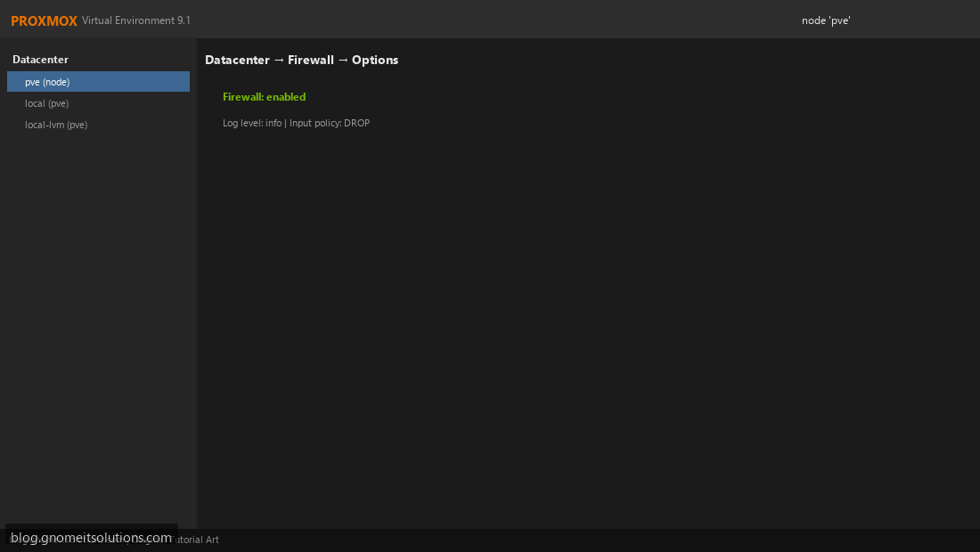Select the pve (node) tree entry
The width and height of the screenshot is (980, 552).
tap(98, 82)
